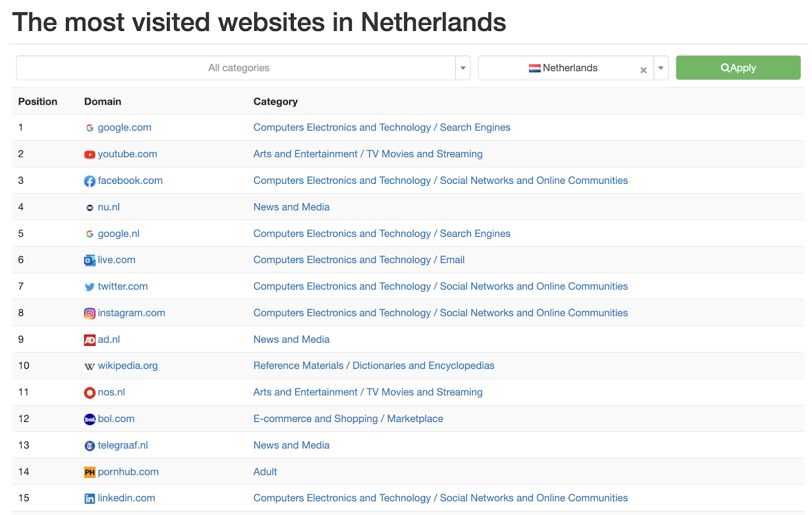Click the Outlook icon beside live.com
Viewport: 812px width, 515px height.
[90, 261]
